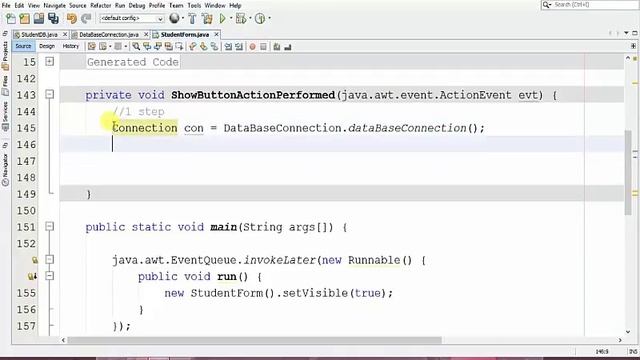This screenshot has width=640, height=360.
Task: Click the Uncomment lines icon
Action: click(x=288, y=47)
